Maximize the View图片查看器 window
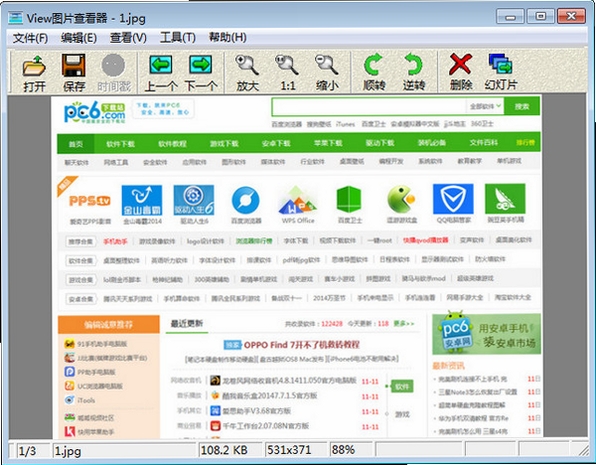Image resolution: width=596 pixels, height=465 pixels. point(540,17)
